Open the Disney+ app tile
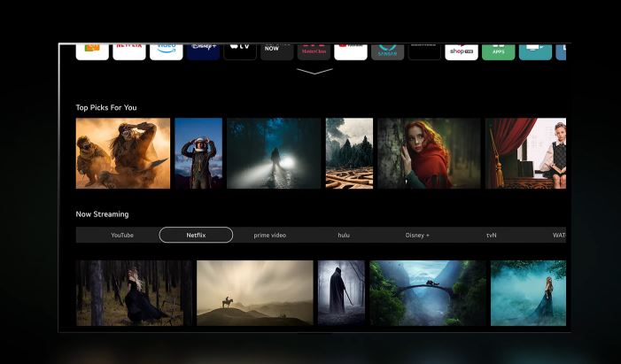This screenshot has height=364, width=621. [203, 50]
